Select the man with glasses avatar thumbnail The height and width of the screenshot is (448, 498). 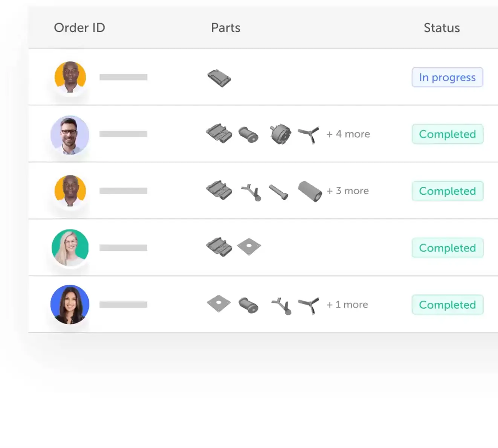[70, 134]
